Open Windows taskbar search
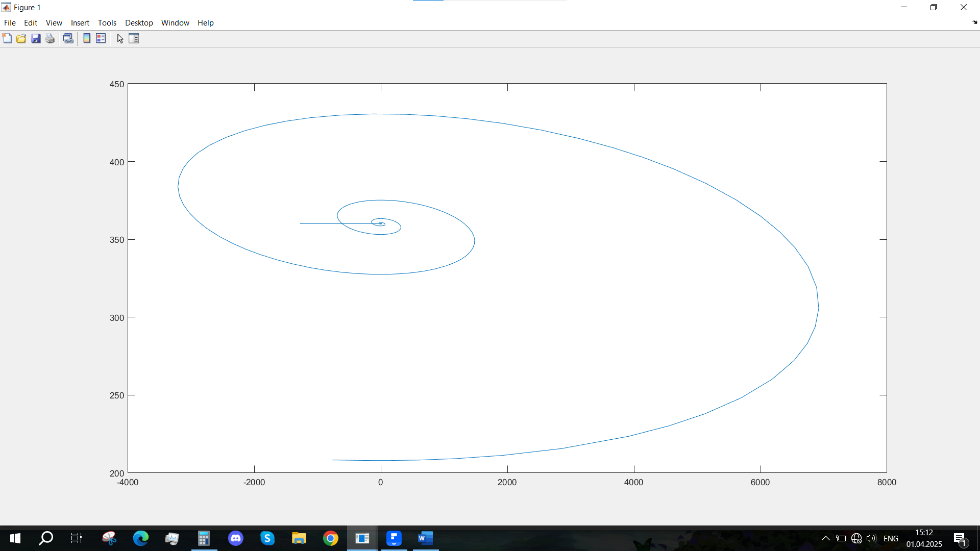The height and width of the screenshot is (551, 980). [x=46, y=538]
